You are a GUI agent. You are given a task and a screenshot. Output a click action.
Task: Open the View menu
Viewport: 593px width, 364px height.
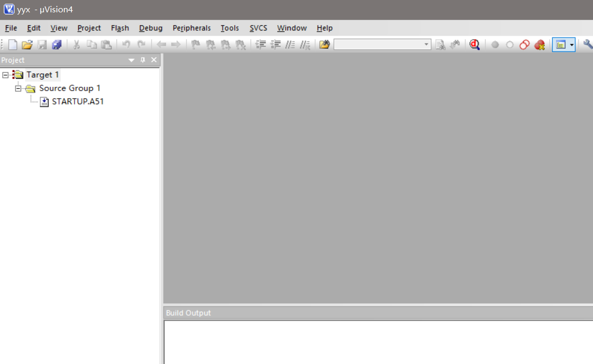click(x=58, y=28)
